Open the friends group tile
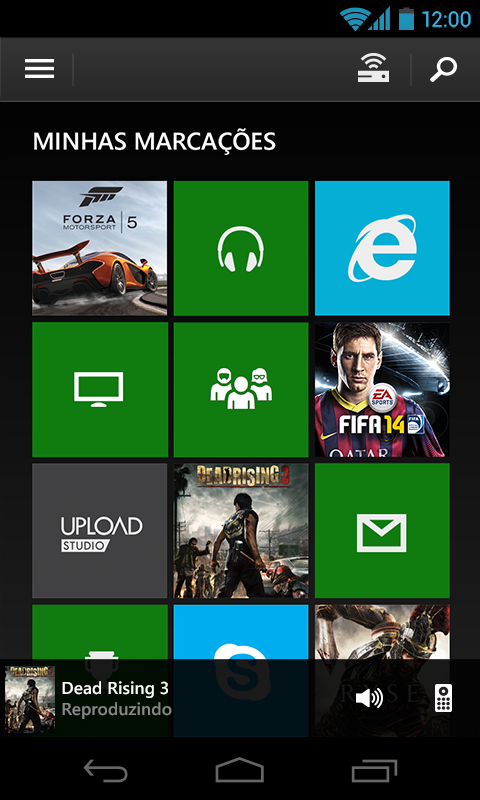Screen dimensions: 480x800 pyautogui.click(x=241, y=389)
